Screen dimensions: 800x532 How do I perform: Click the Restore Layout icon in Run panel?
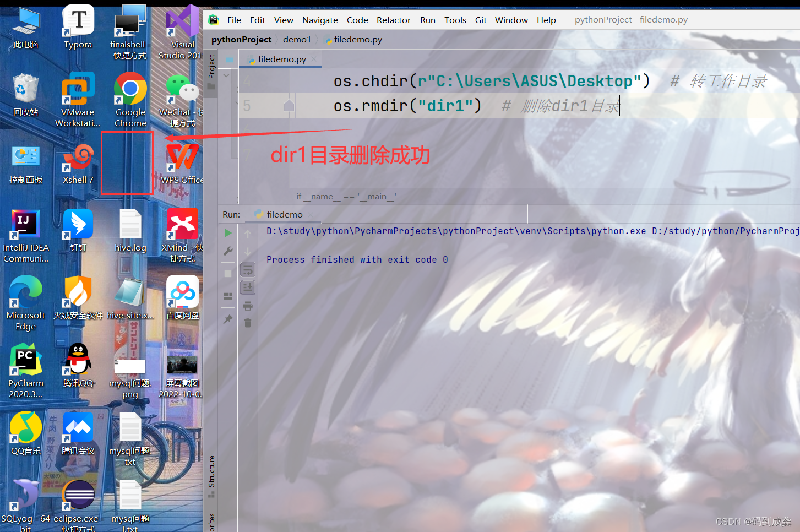click(x=228, y=296)
